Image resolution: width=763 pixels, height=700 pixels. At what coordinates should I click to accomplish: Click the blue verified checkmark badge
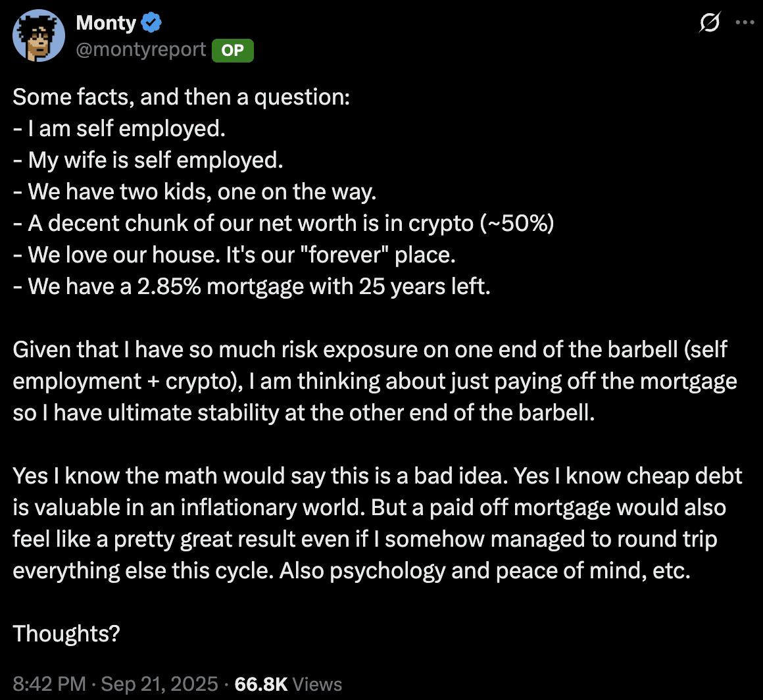pos(152,23)
